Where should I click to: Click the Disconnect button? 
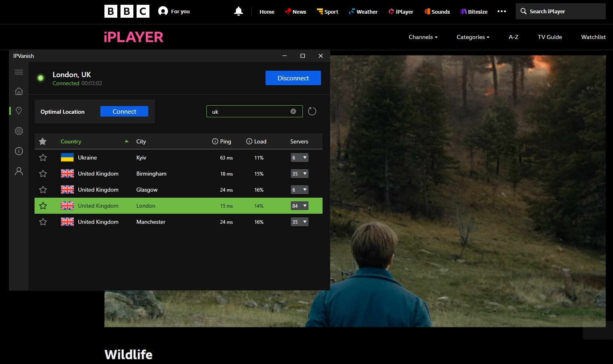tap(293, 78)
